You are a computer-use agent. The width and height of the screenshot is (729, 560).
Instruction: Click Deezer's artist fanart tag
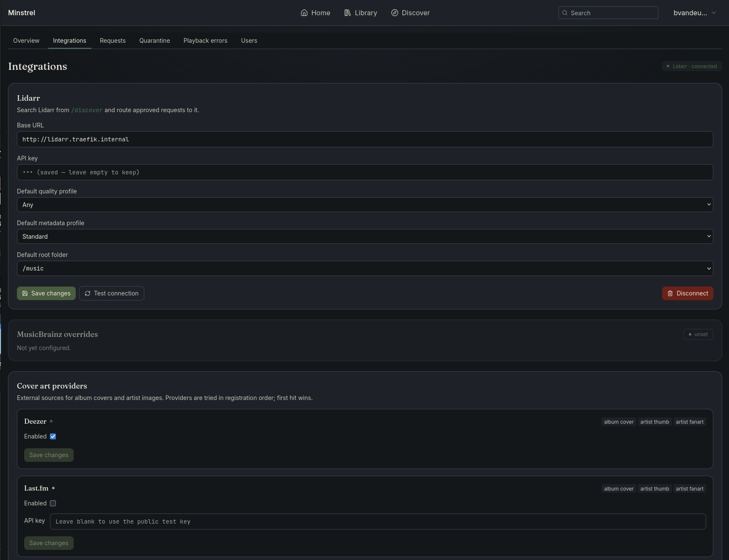click(x=690, y=422)
